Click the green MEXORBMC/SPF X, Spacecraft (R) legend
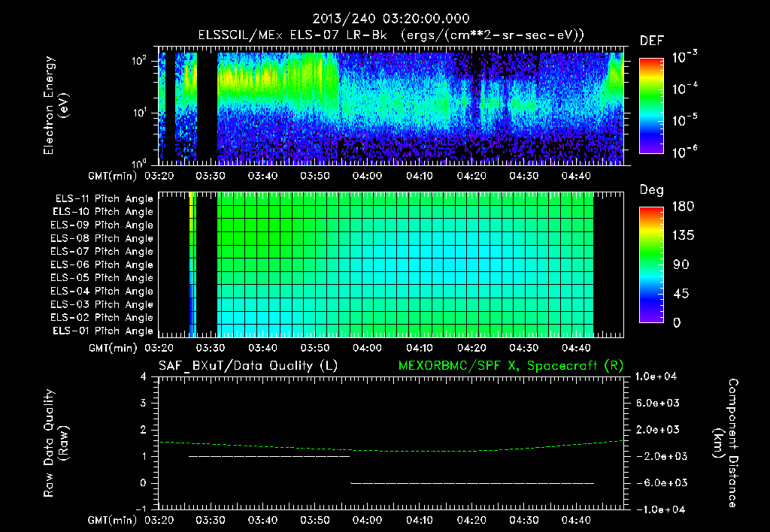770x532 pixels. (x=511, y=366)
